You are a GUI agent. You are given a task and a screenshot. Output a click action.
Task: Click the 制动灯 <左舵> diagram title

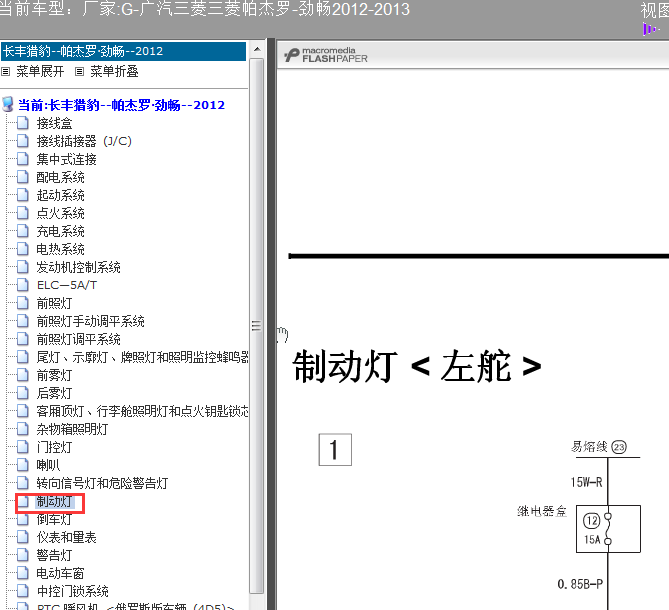(417, 366)
